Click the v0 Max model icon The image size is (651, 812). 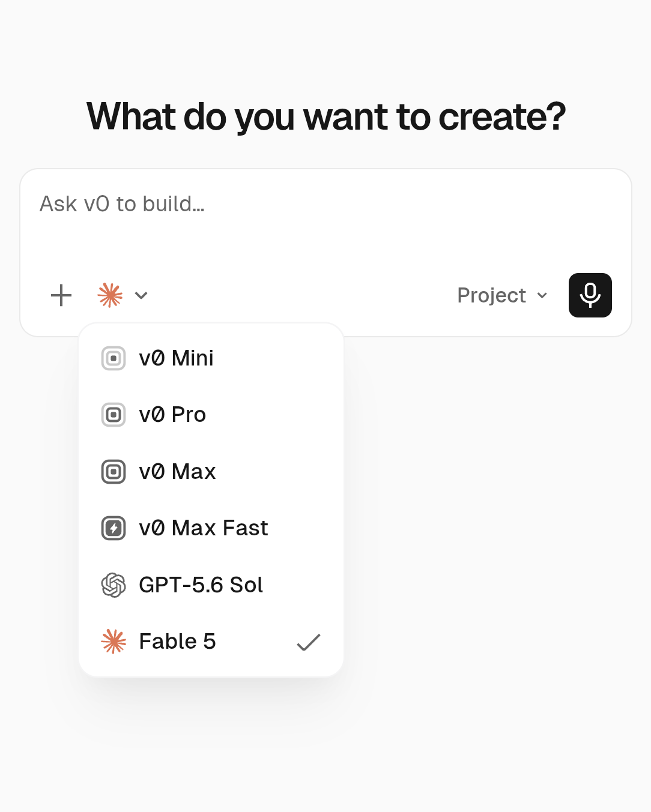click(114, 472)
